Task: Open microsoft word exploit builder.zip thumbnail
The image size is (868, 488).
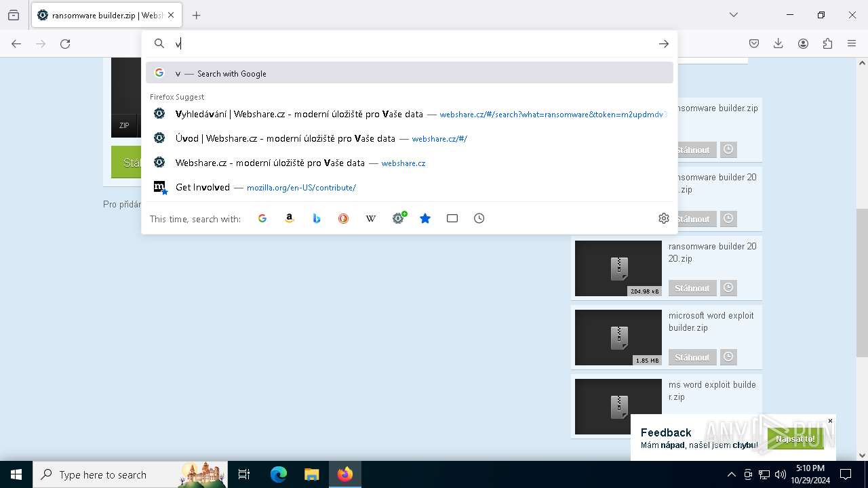Action: tap(618, 338)
